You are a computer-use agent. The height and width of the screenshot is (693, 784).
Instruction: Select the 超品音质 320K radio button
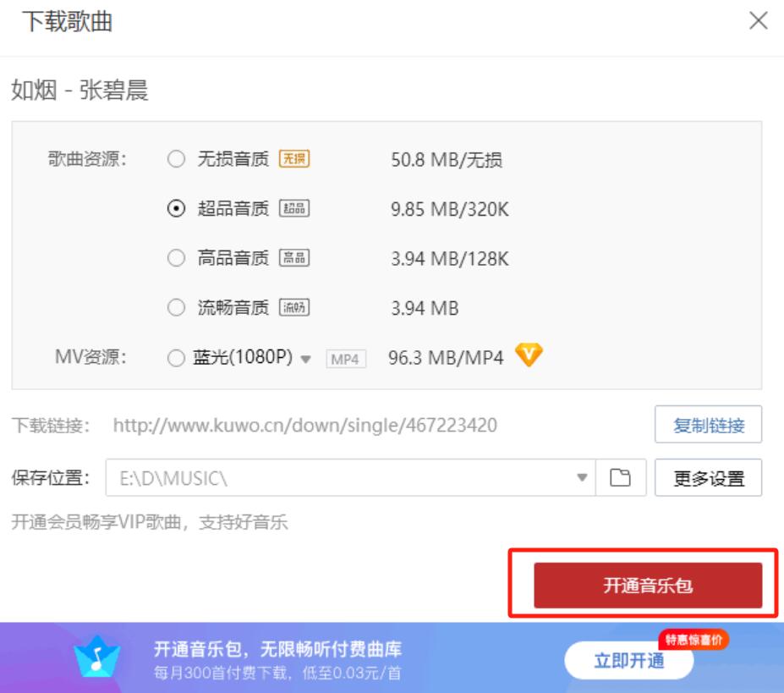click(x=176, y=208)
